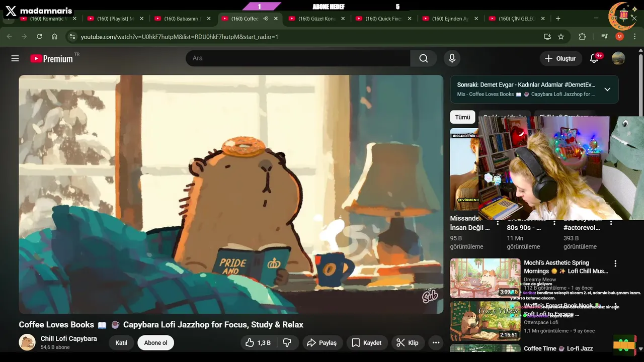Click the Katıl join button
The width and height of the screenshot is (644, 362).
[x=121, y=343]
